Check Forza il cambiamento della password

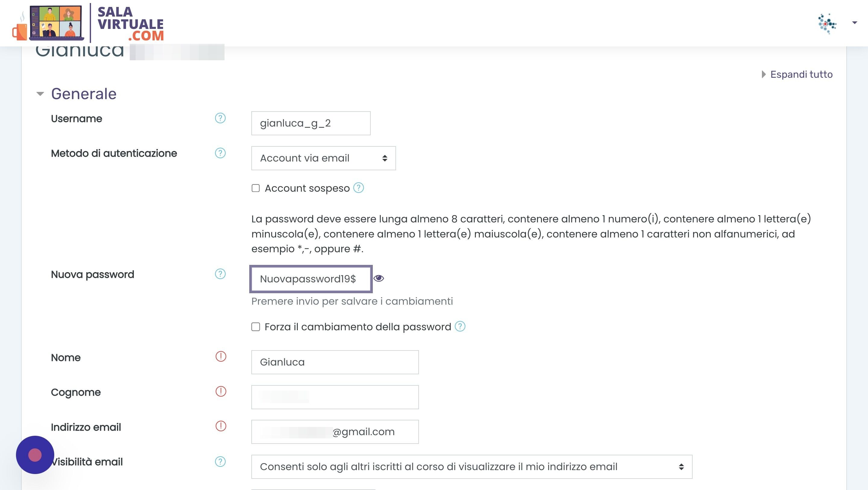pos(256,327)
